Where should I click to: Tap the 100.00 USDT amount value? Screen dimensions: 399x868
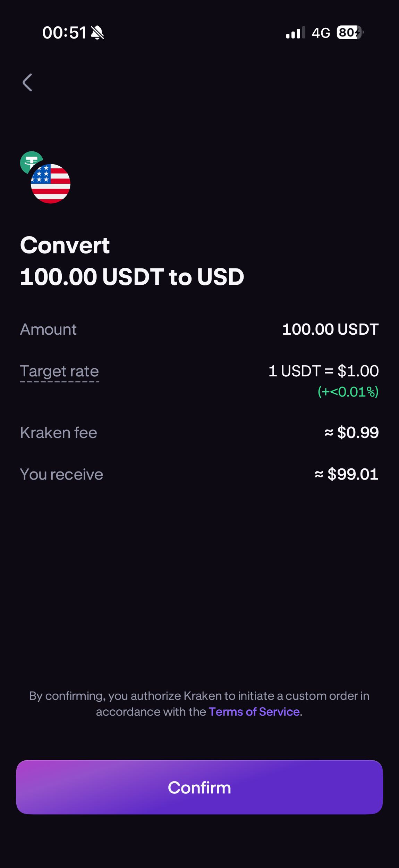coord(330,329)
